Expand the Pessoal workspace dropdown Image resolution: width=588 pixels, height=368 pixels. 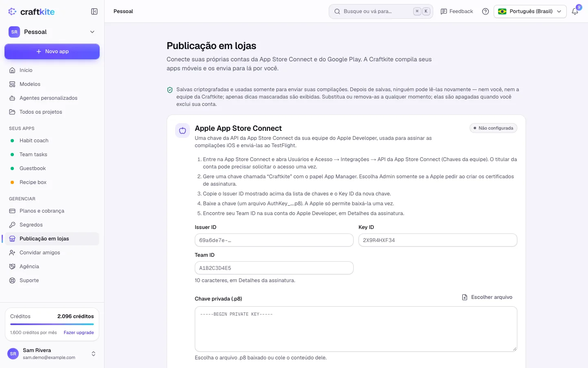[52, 32]
